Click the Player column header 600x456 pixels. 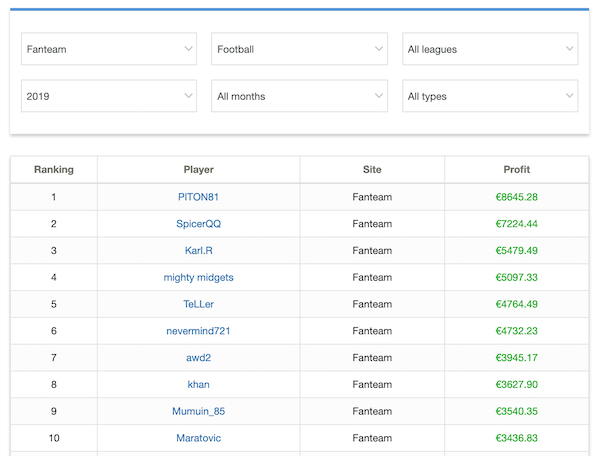click(x=198, y=170)
